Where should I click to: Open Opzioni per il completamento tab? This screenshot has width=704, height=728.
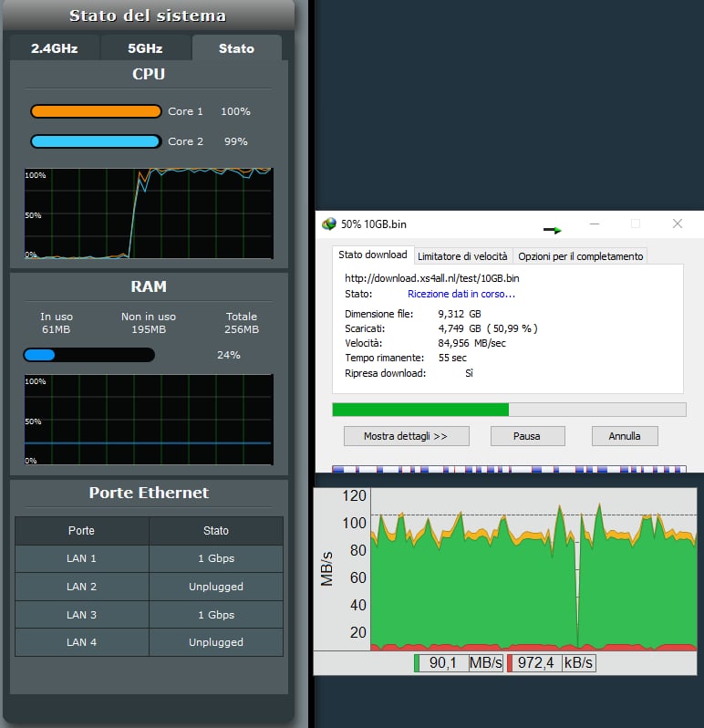pyautogui.click(x=581, y=256)
